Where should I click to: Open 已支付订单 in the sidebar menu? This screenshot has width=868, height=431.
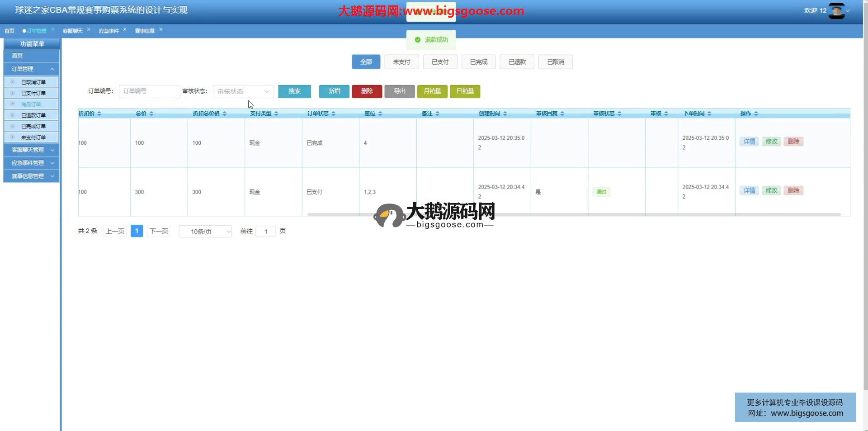pos(33,93)
